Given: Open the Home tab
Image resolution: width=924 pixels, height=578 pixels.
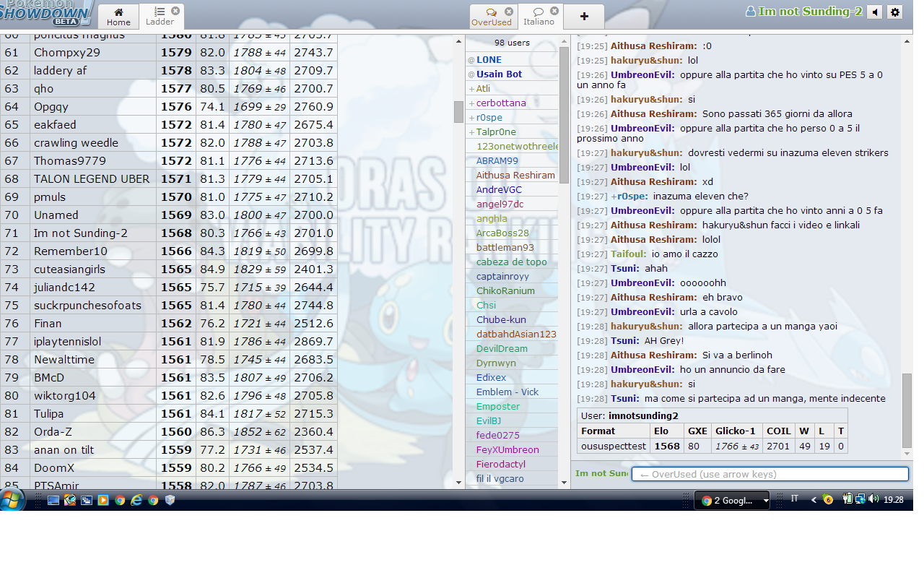Looking at the screenshot, I should point(118,17).
